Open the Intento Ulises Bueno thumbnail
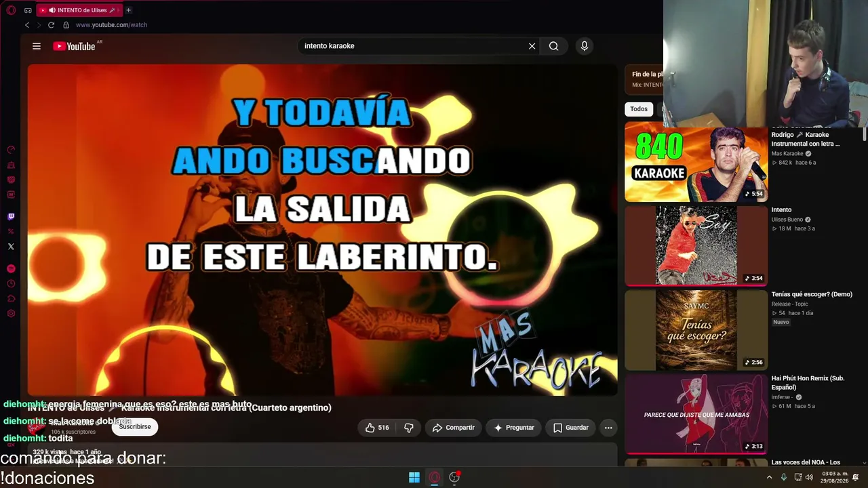Viewport: 868px width, 488px height. [696, 245]
